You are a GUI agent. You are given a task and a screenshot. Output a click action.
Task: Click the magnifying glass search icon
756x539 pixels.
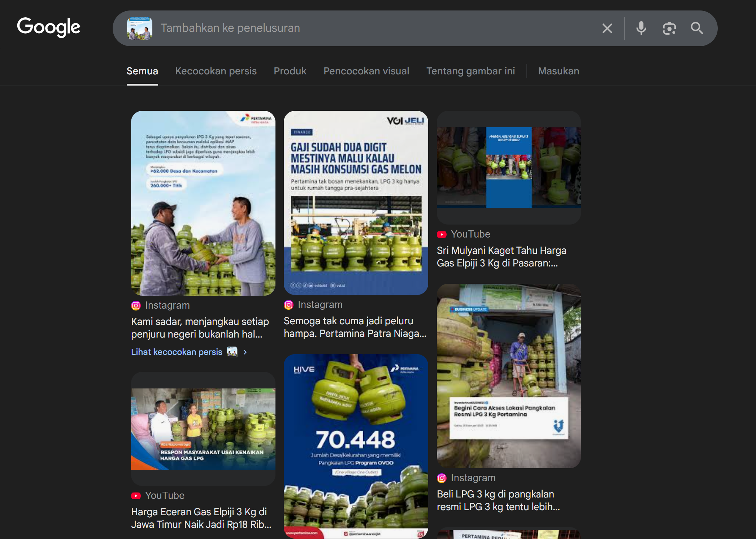pyautogui.click(x=697, y=28)
